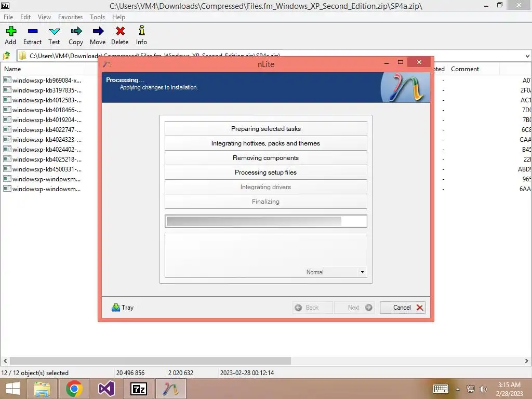The width and height of the screenshot is (532, 399).
Task: Click the scroll left arrow in 7-Zip
Action: 5,361
